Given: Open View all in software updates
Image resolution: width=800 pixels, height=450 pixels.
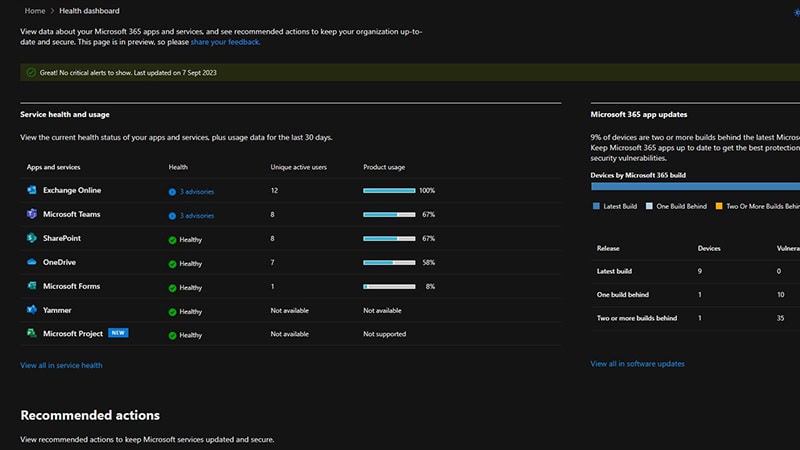Looking at the screenshot, I should pyautogui.click(x=637, y=364).
